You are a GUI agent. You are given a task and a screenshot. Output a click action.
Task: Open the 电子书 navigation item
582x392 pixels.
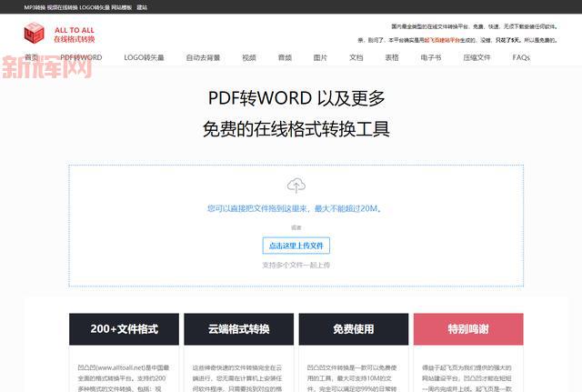[x=431, y=57]
